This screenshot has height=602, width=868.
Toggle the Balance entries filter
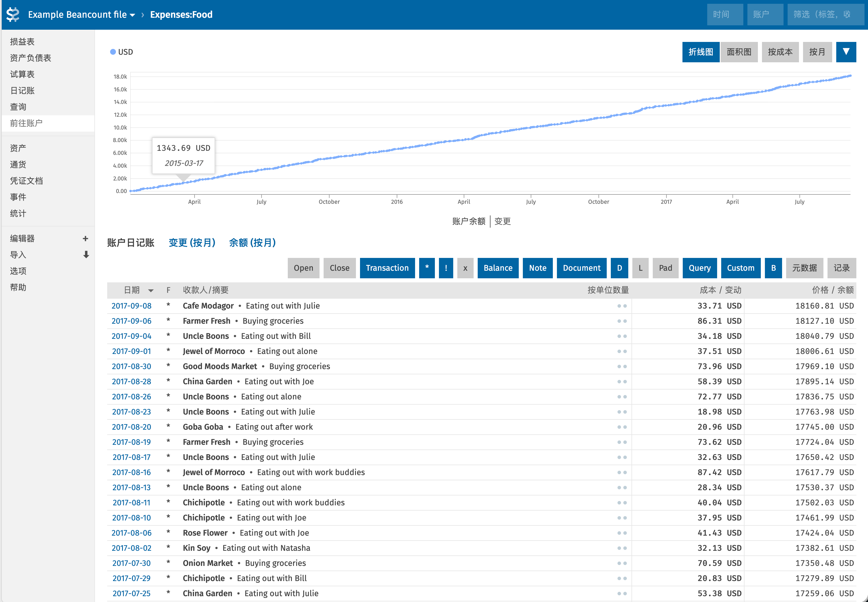(498, 268)
